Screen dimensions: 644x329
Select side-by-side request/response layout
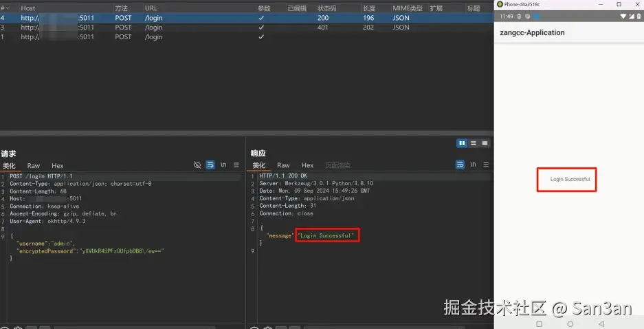click(x=462, y=143)
